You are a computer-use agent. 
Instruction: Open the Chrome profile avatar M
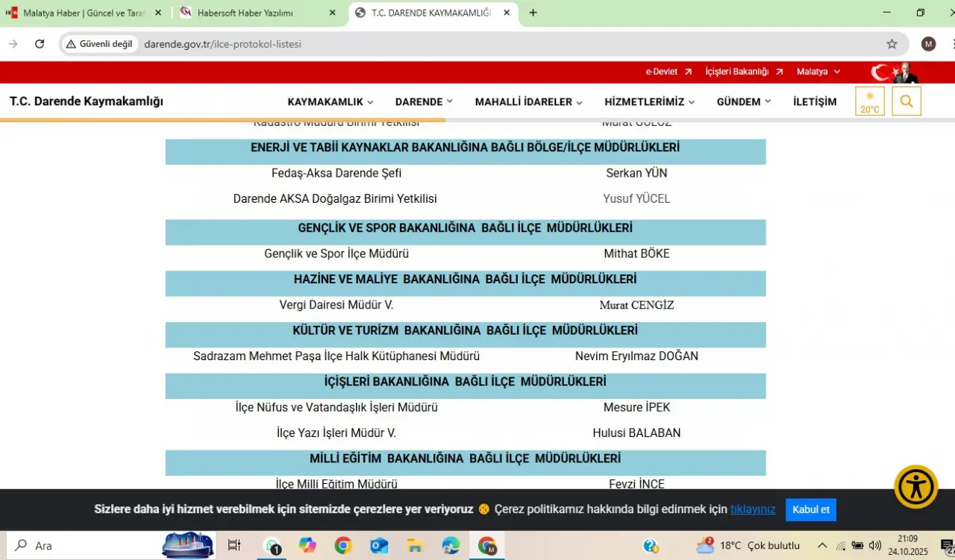click(x=928, y=44)
